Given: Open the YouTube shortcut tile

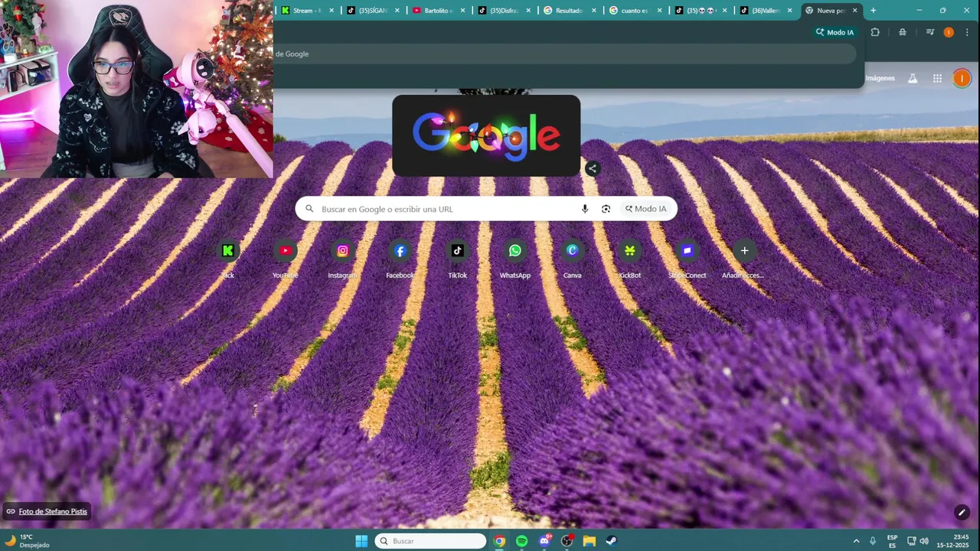Looking at the screenshot, I should coord(285,259).
